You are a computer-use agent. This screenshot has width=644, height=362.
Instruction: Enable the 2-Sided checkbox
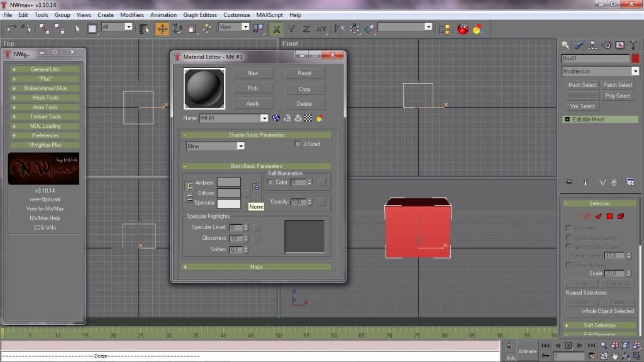pos(298,144)
